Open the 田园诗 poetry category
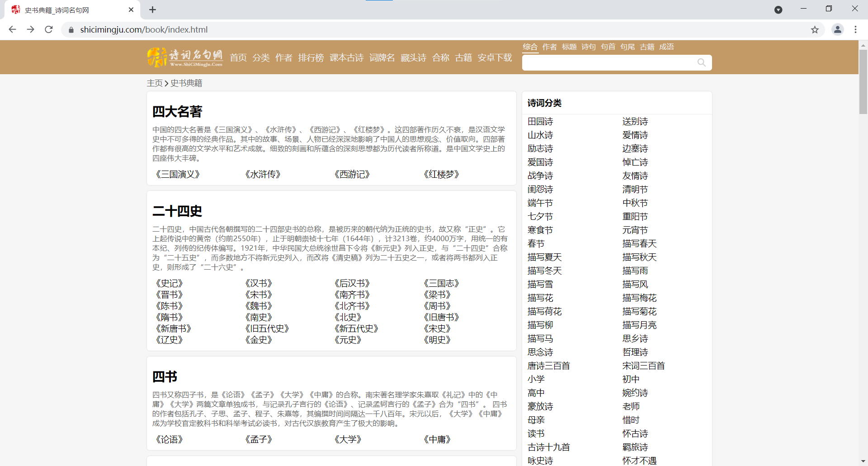The height and width of the screenshot is (466, 868). [540, 121]
